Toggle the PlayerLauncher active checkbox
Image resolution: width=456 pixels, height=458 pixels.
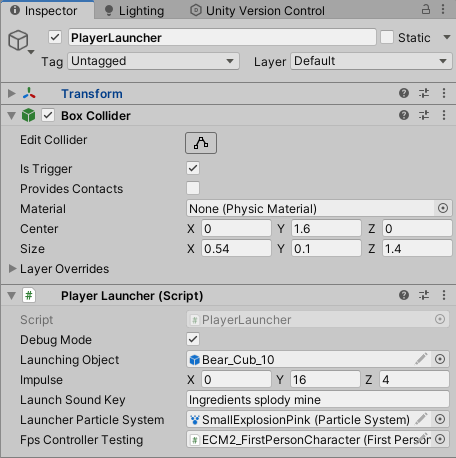(x=55, y=37)
